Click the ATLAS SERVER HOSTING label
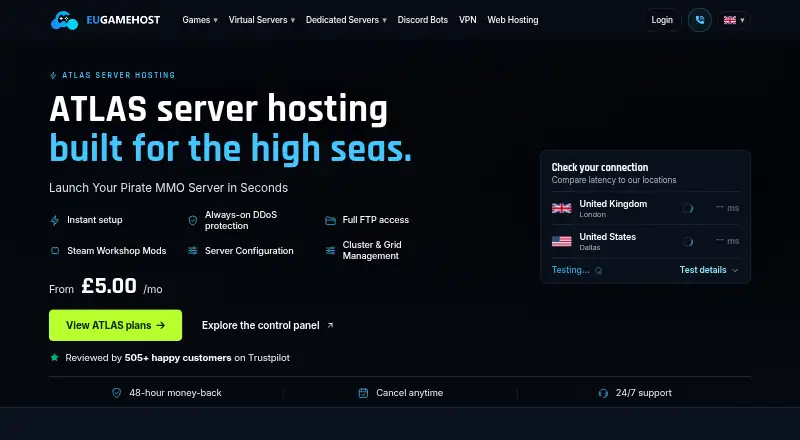The width and height of the screenshot is (800, 440). point(118,75)
